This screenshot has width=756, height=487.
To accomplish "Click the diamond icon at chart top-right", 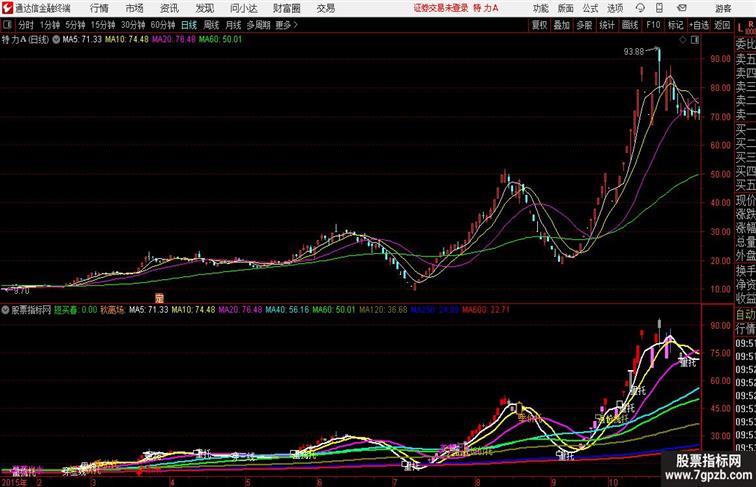I will pyautogui.click(x=683, y=40).
